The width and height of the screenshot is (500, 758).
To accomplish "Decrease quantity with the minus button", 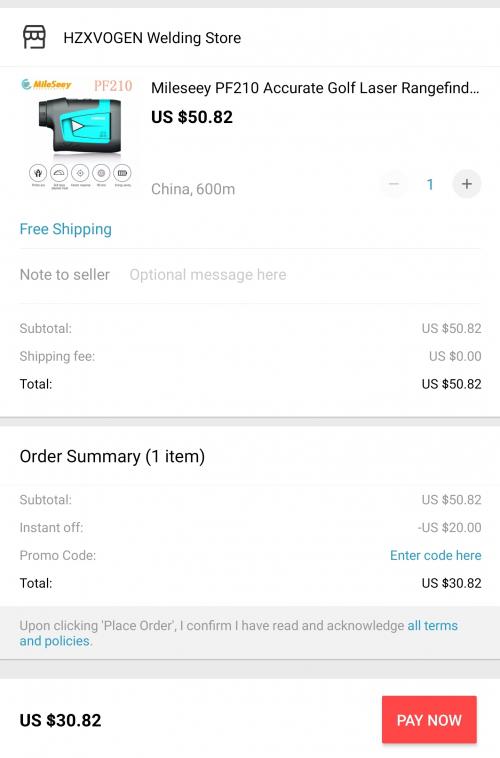I will pos(394,184).
